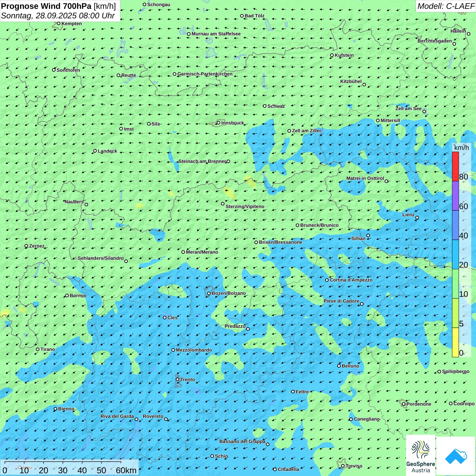
Task: Click the date 'Sonntag, 28.09.2025 08:00 Uhr'
Action: (58, 16)
